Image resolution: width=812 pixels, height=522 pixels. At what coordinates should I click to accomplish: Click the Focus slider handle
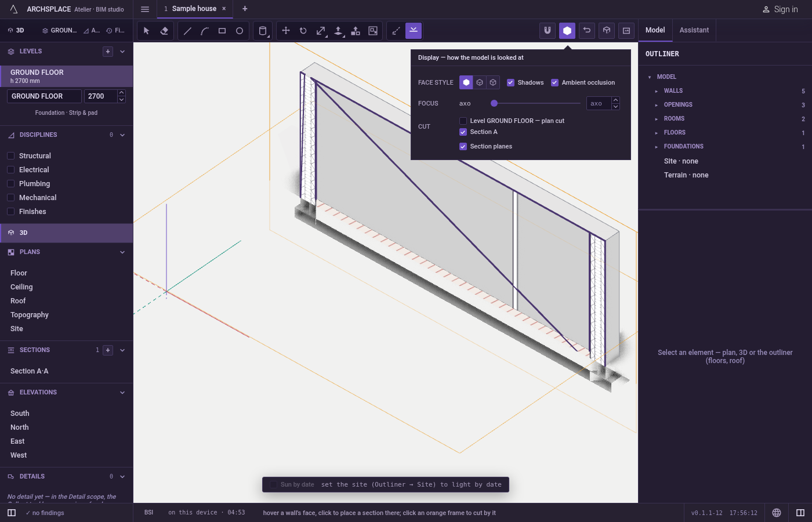coord(494,103)
